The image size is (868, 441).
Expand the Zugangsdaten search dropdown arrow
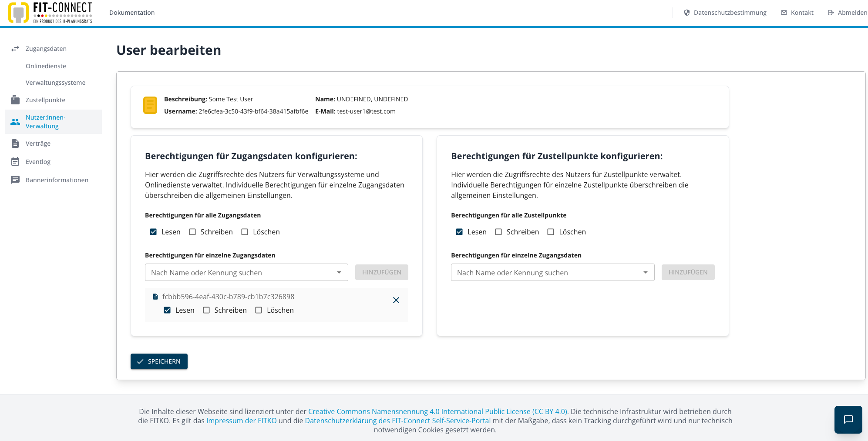pos(339,272)
